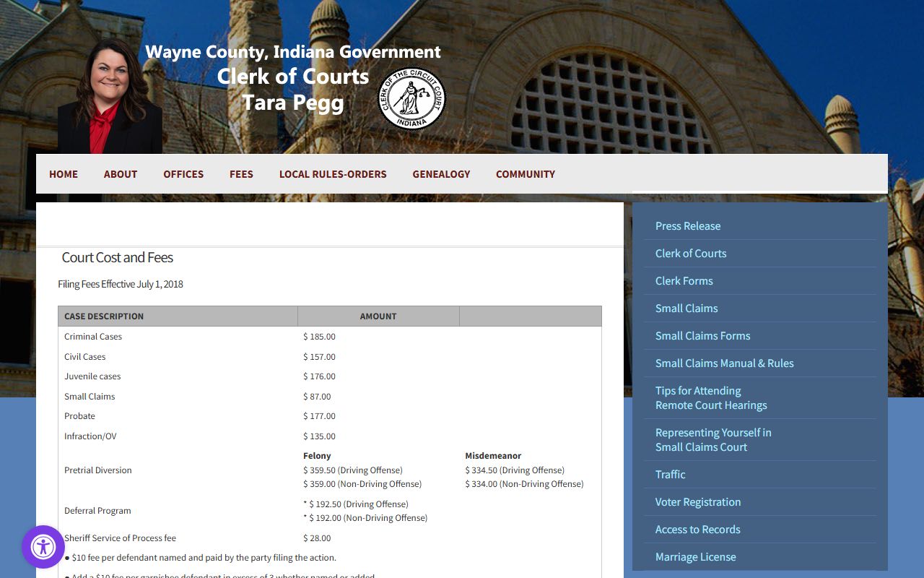This screenshot has height=578, width=924.
Task: Click the $ 185.00 amount
Action: 319,337
